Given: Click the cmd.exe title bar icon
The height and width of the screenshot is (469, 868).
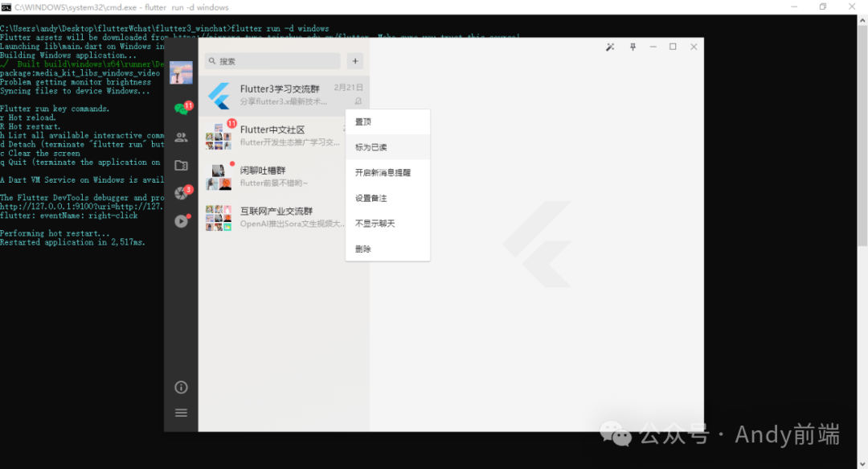Looking at the screenshot, I should click(x=6, y=7).
